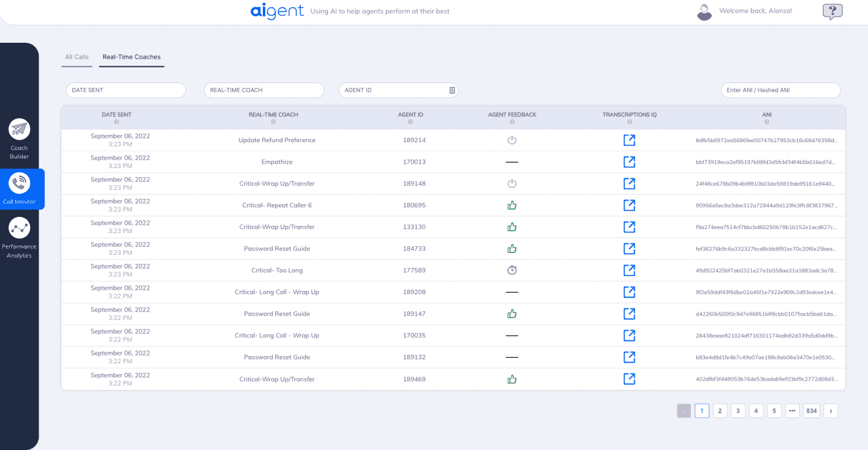Click power feedback icon for agent 189148
Viewport: 868px width, 450px height.
point(512,184)
